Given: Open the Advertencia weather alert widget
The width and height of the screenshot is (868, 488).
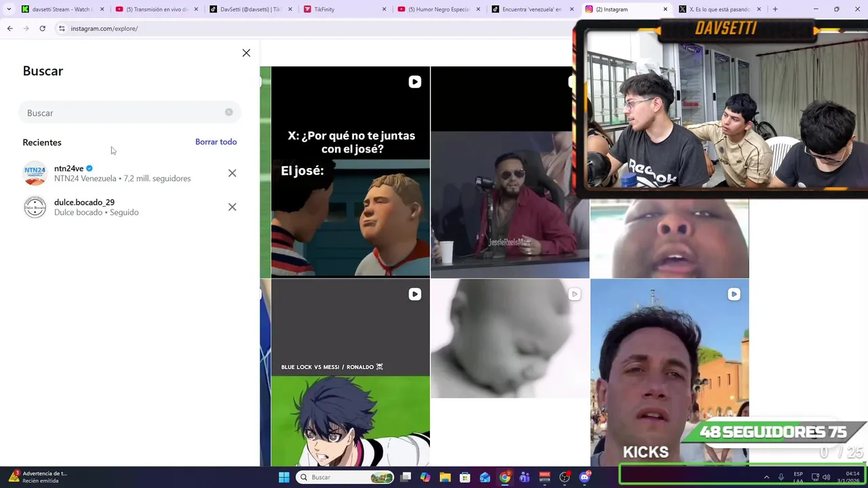Looking at the screenshot, I should (x=37, y=477).
